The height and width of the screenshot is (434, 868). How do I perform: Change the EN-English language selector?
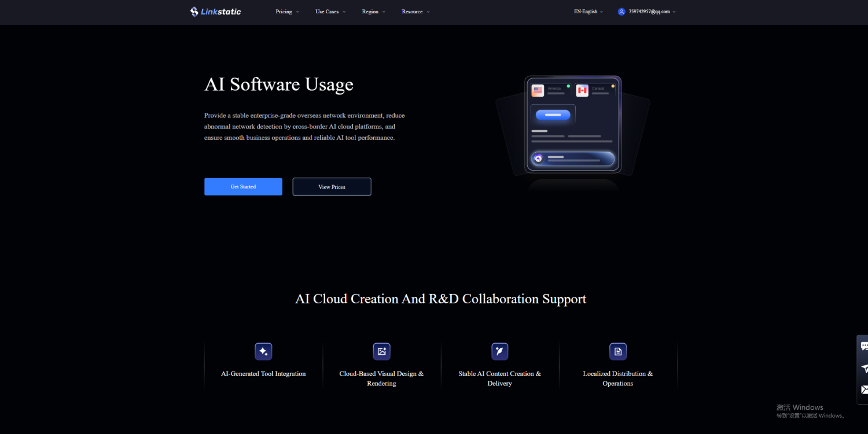click(589, 12)
